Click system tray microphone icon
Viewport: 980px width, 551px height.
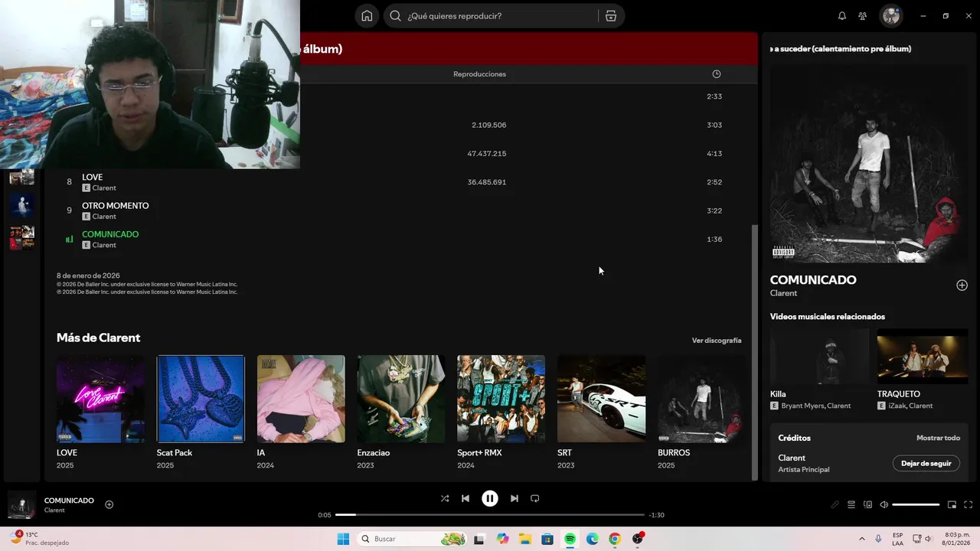(878, 539)
